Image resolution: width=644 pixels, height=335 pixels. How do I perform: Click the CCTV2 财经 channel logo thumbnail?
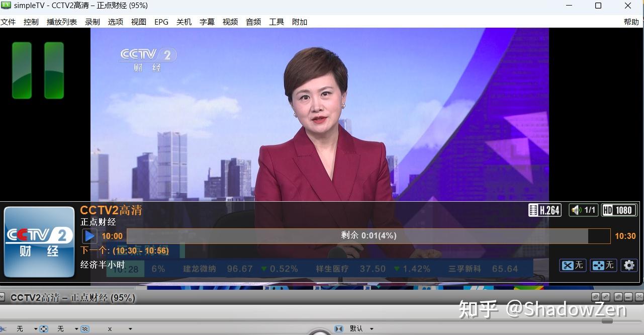click(39, 242)
